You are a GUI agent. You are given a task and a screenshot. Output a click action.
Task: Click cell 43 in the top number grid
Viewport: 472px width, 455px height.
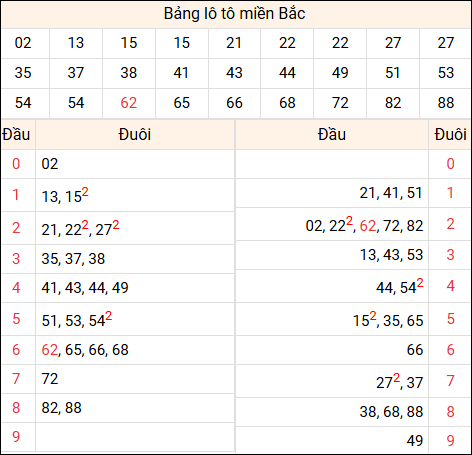[x=234, y=73]
